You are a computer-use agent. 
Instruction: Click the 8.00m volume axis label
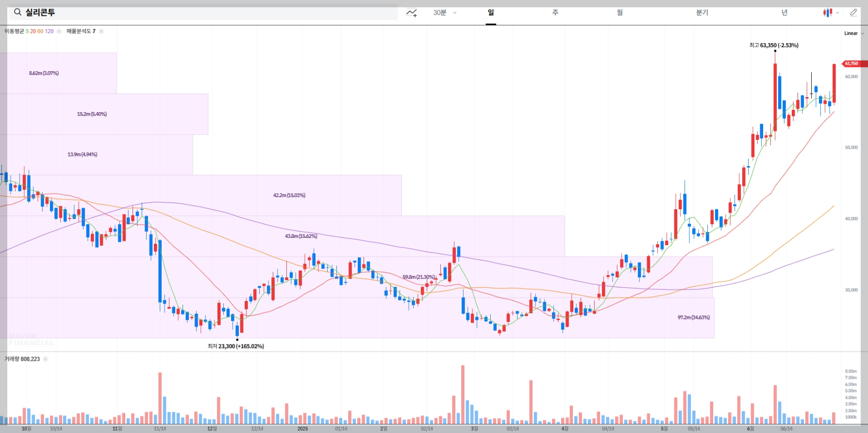(x=851, y=371)
